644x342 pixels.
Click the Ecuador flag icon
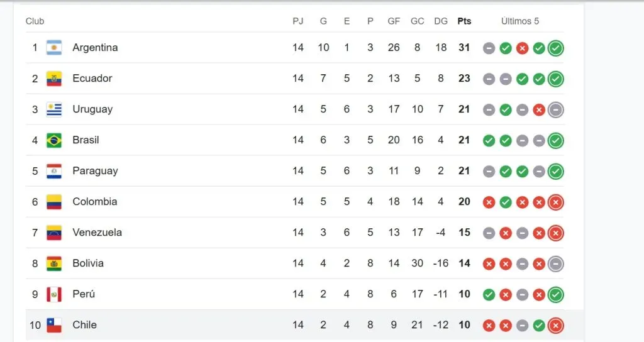(54, 79)
